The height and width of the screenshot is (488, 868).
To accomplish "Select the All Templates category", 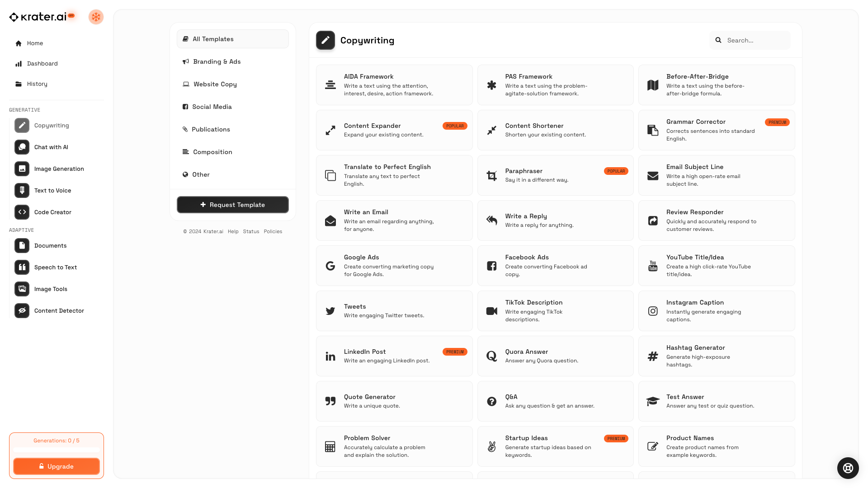I will 232,39.
